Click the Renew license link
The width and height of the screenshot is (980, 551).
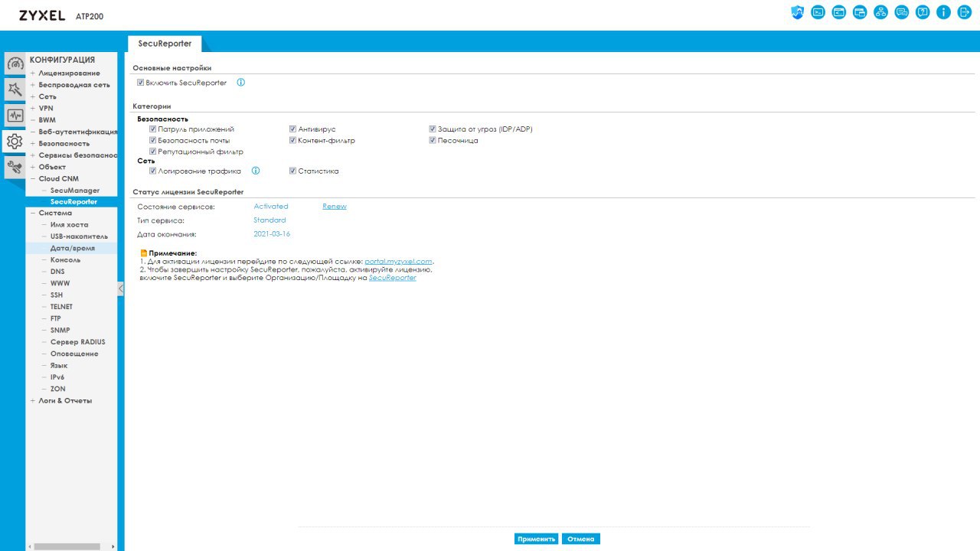click(335, 207)
